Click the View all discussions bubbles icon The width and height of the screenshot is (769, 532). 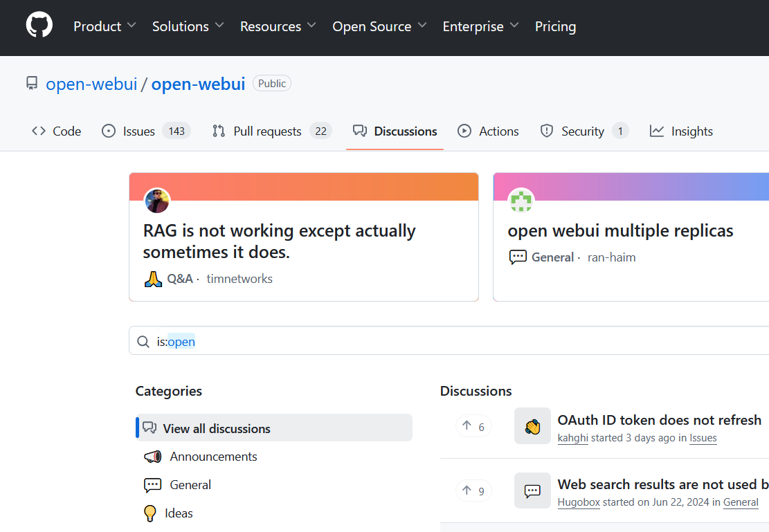[150, 428]
